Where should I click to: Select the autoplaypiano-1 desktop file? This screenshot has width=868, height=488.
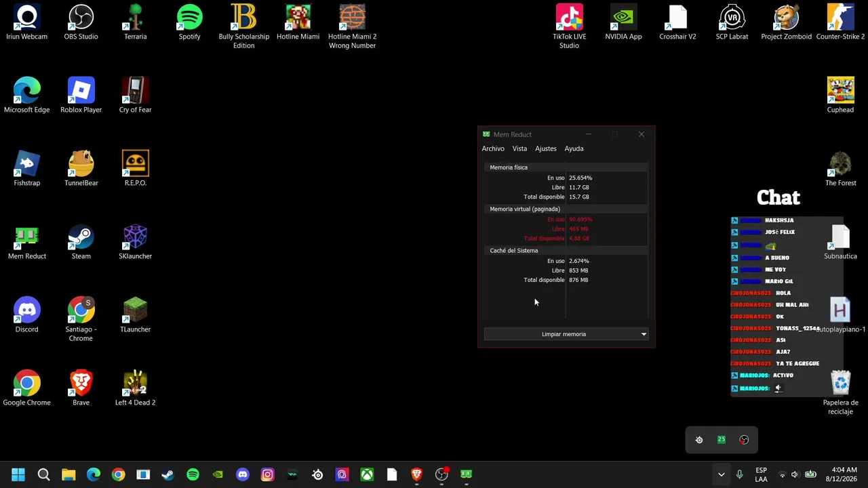841,315
